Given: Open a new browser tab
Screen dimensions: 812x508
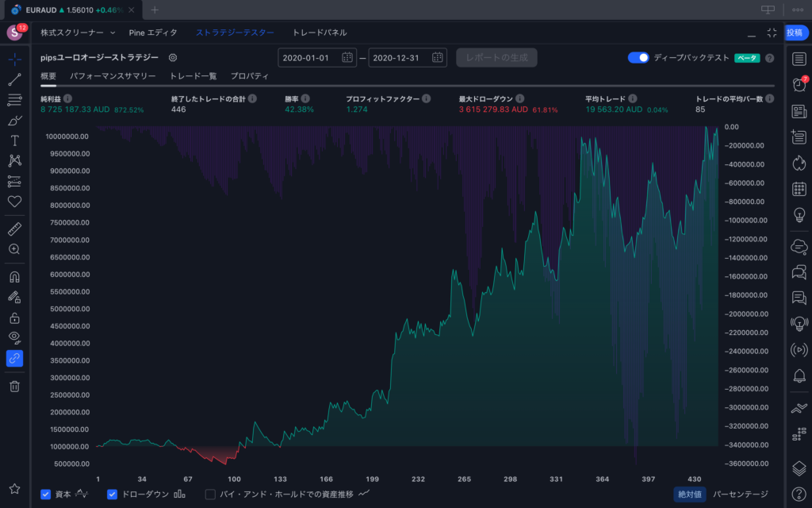Looking at the screenshot, I should point(155,10).
